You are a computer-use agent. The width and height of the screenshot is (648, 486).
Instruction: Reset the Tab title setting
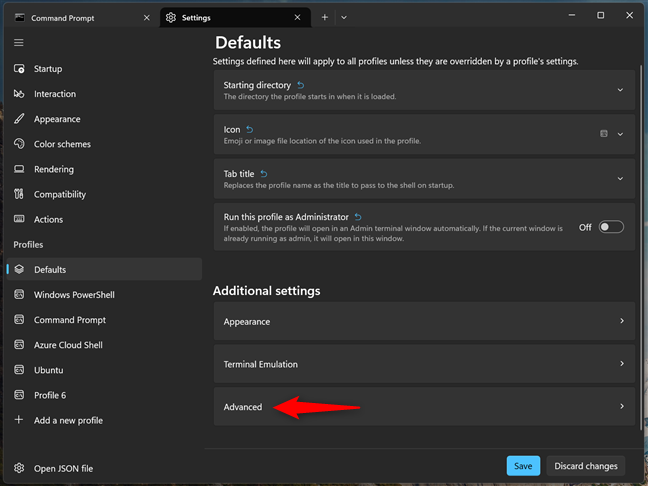(264, 174)
